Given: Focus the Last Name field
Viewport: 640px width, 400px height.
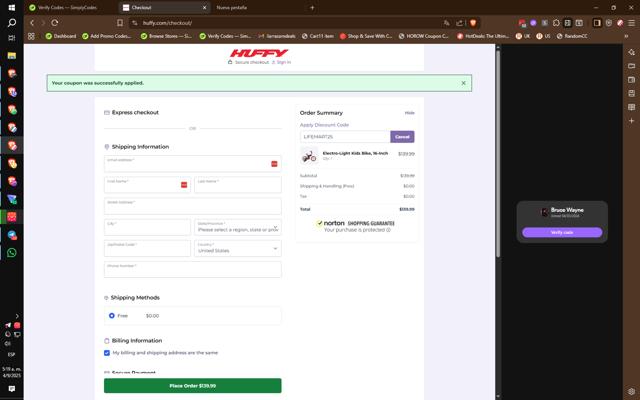Looking at the screenshot, I should (238, 185).
